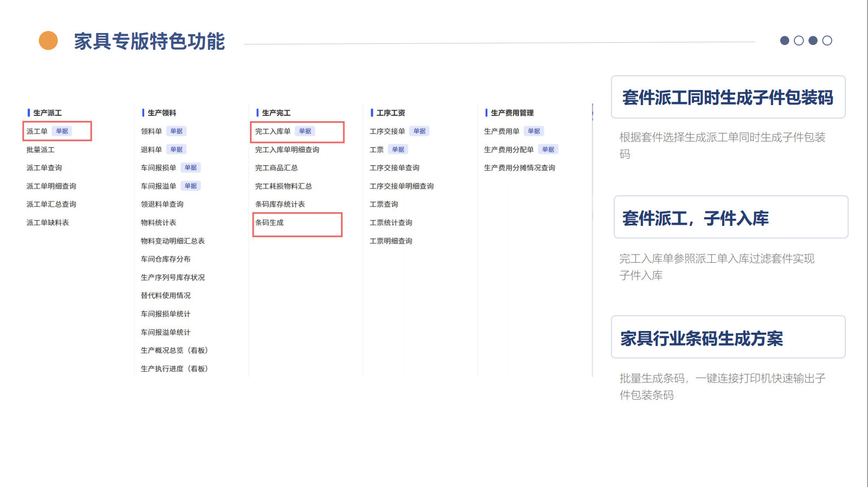Screen dimensions: 868x487
Task: Select the first page indicator dot
Action: [785, 41]
